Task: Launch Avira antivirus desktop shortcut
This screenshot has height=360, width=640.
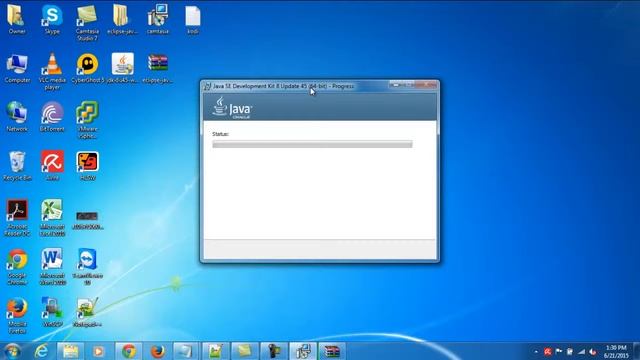Action: pos(52,166)
